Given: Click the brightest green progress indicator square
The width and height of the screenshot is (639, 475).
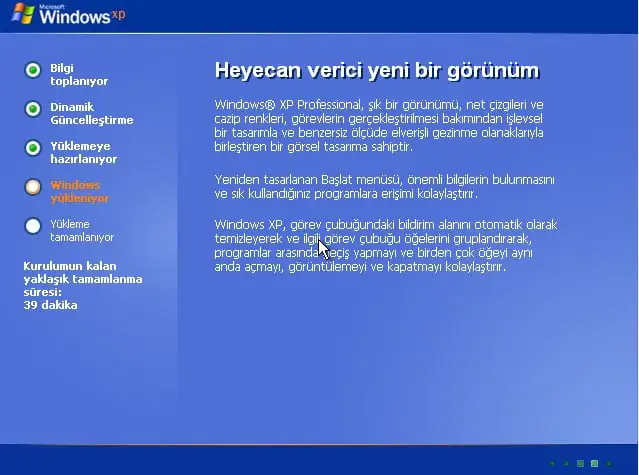Looking at the screenshot, I should coord(594,464).
